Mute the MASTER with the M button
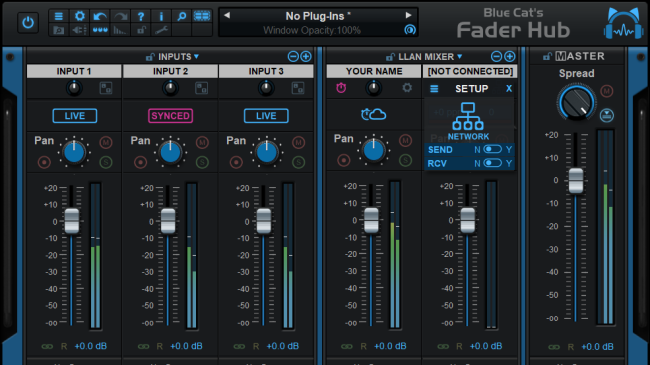Image resolution: width=650 pixels, height=365 pixels. 607,91
